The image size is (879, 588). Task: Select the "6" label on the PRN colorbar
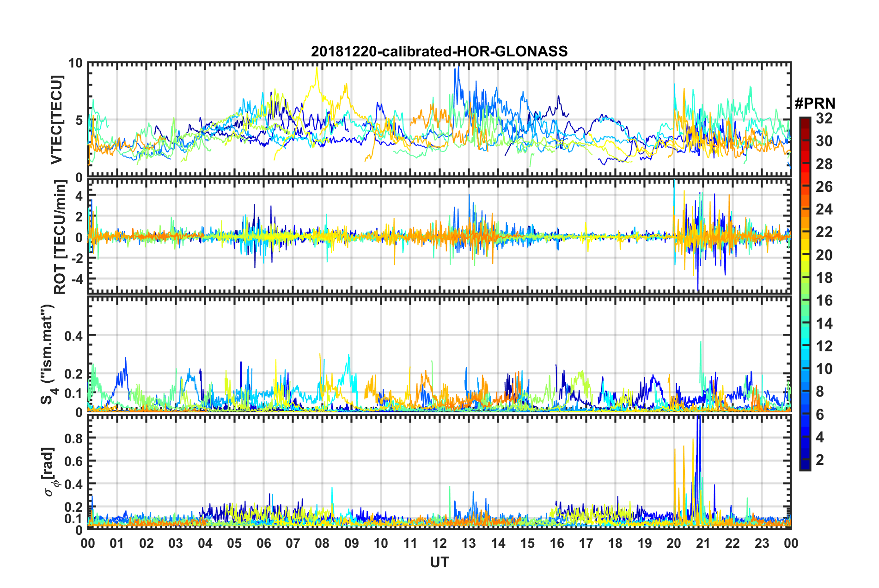(x=820, y=415)
